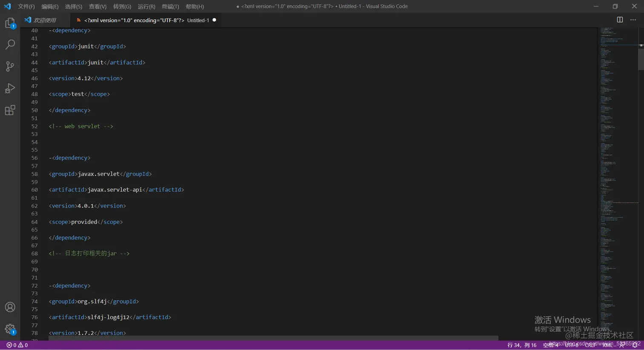Click the javax.servlet-api artifactId line
Screen dimensions: 644x350
point(116,190)
